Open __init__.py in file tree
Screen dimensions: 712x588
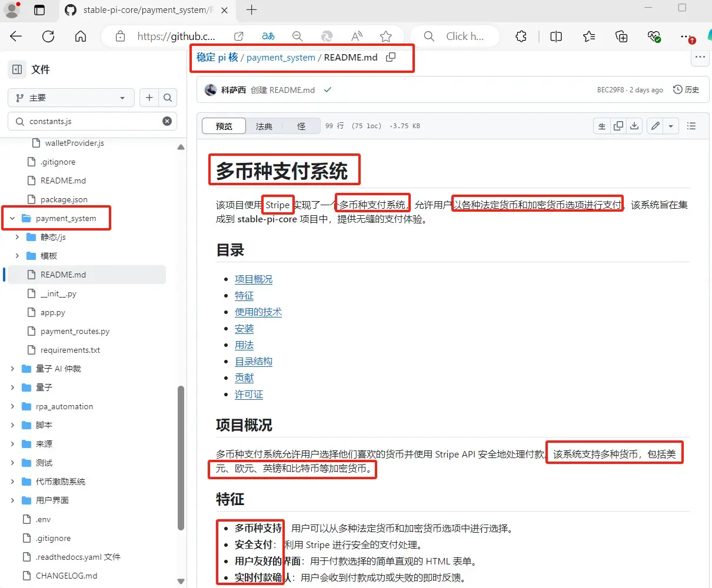pos(58,293)
